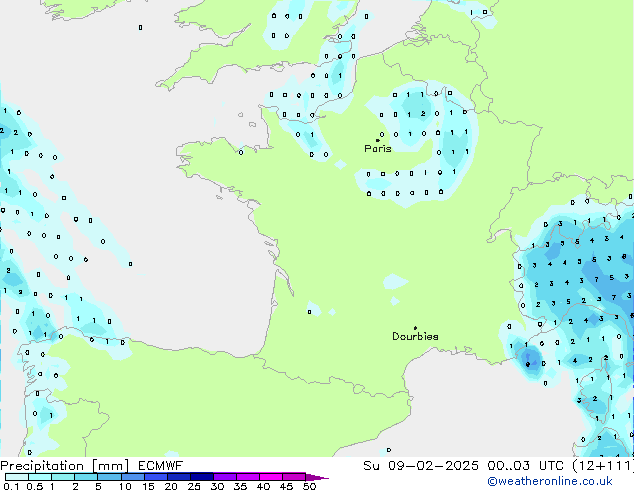Click the legend label '15'
The image size is (634, 490).
tap(148, 486)
